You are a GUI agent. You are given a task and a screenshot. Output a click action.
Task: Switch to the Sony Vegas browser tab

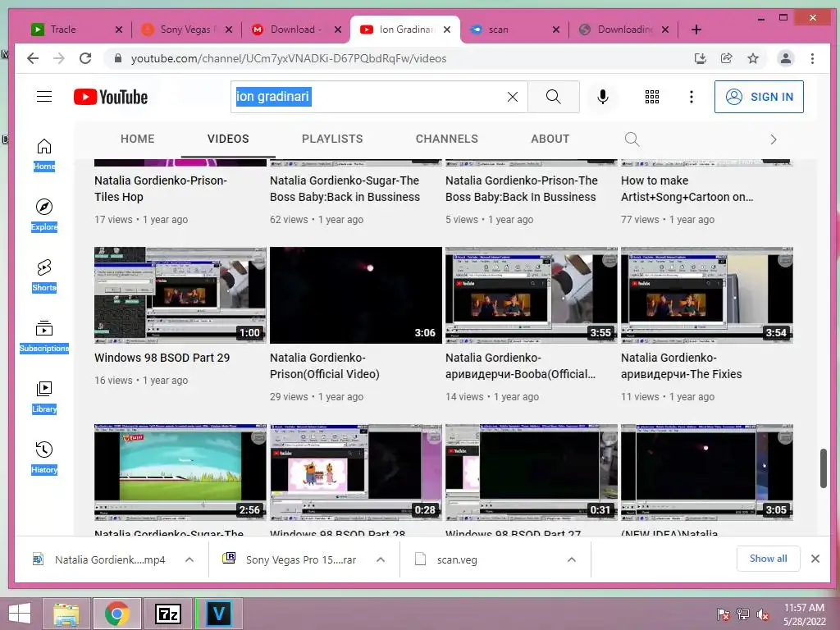pos(185,30)
